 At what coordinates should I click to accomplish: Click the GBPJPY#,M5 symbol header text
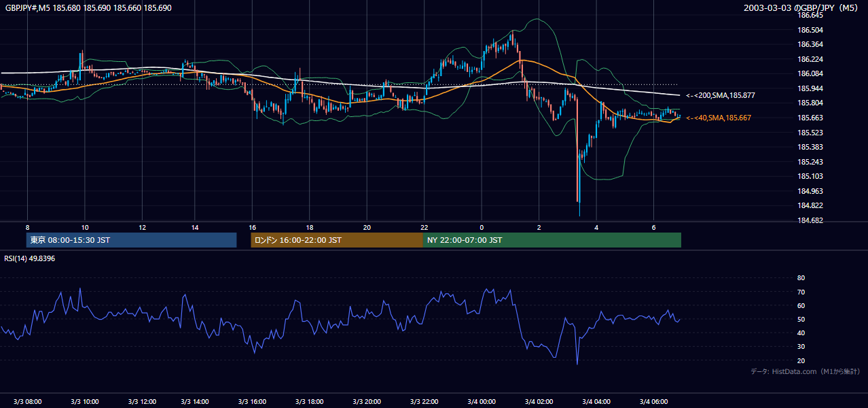pos(88,8)
